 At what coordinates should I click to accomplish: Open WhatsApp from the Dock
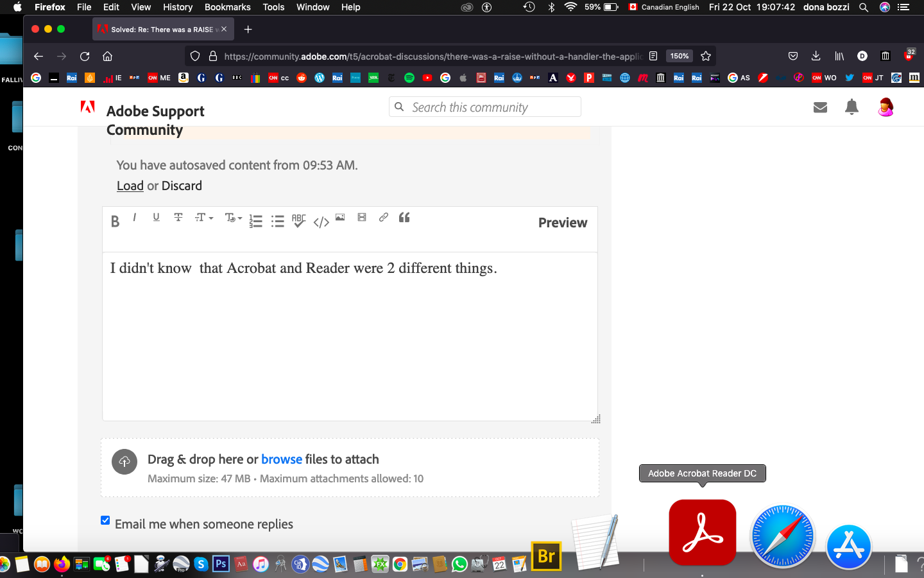coord(459,565)
